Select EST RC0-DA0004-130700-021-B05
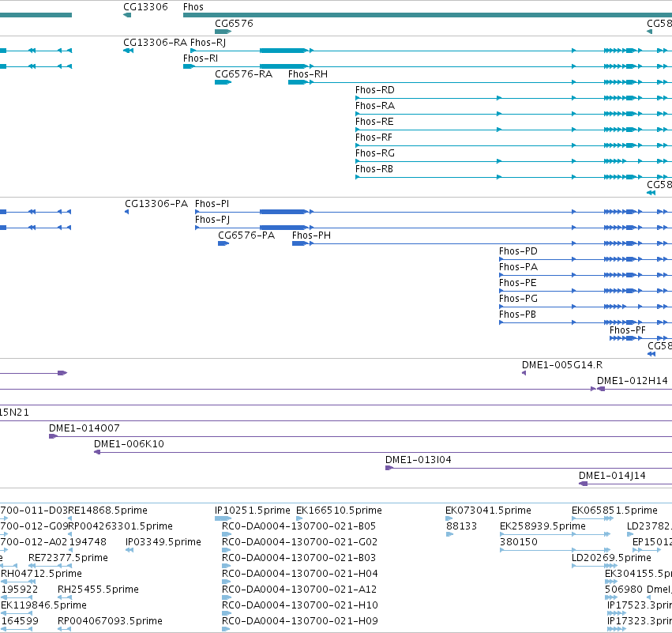Screen dimensions: 672x633 coord(298,526)
